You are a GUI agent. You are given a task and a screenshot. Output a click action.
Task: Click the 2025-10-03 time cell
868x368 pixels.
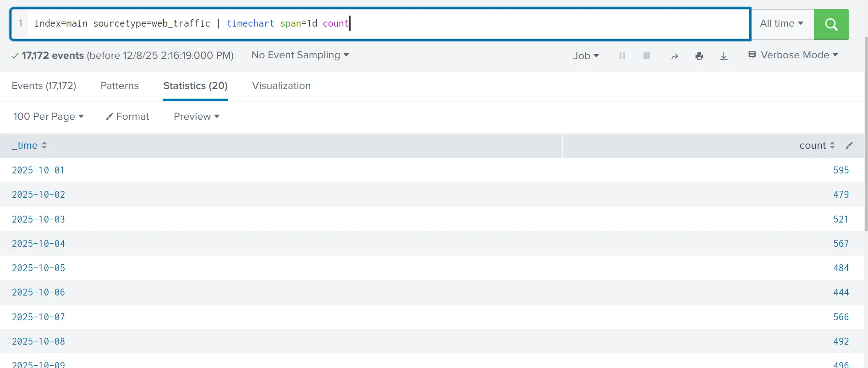coord(38,219)
